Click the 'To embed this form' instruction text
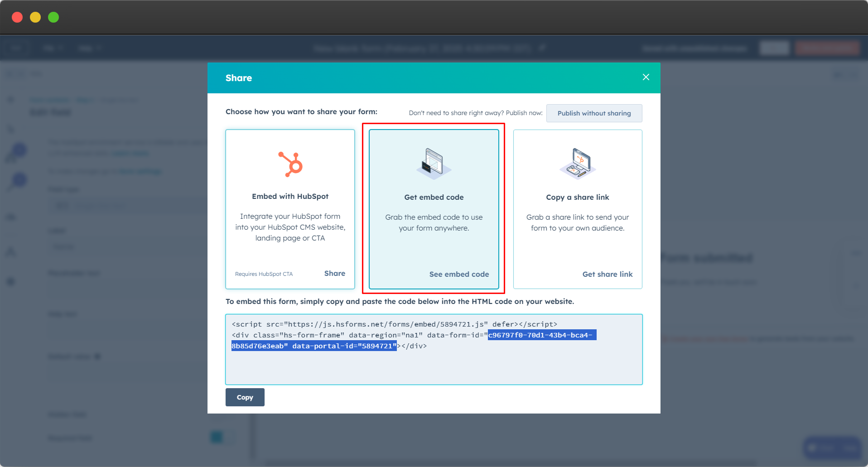 tap(400, 301)
